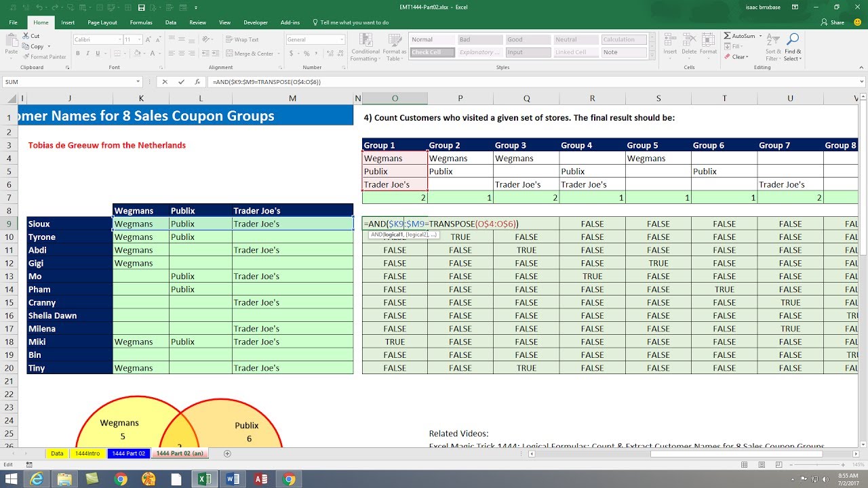868x488 pixels.
Task: Toggle Underline formatting
Action: [97, 54]
